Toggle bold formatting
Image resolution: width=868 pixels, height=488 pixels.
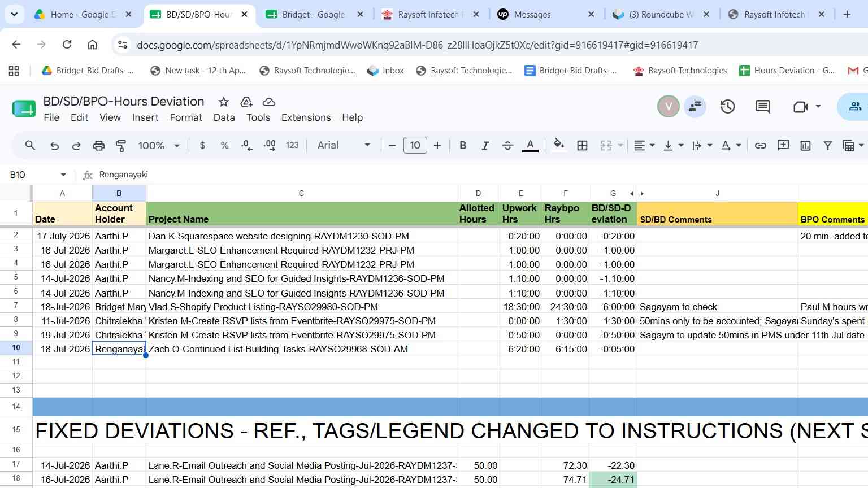463,145
